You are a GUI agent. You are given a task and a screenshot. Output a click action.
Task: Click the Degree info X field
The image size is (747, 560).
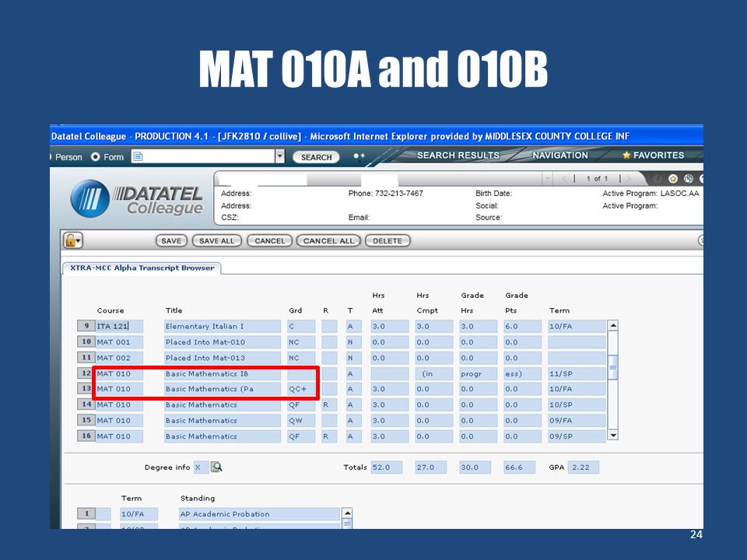[201, 467]
